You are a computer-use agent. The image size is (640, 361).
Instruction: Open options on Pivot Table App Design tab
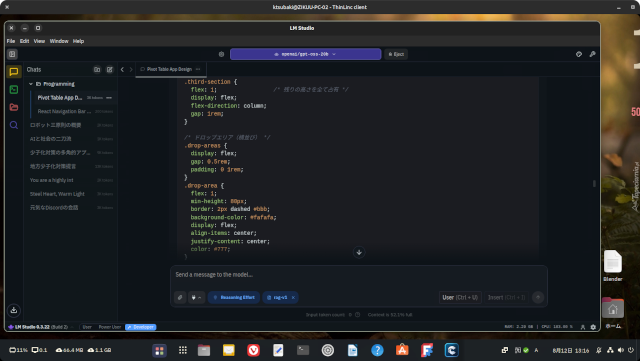(198, 69)
